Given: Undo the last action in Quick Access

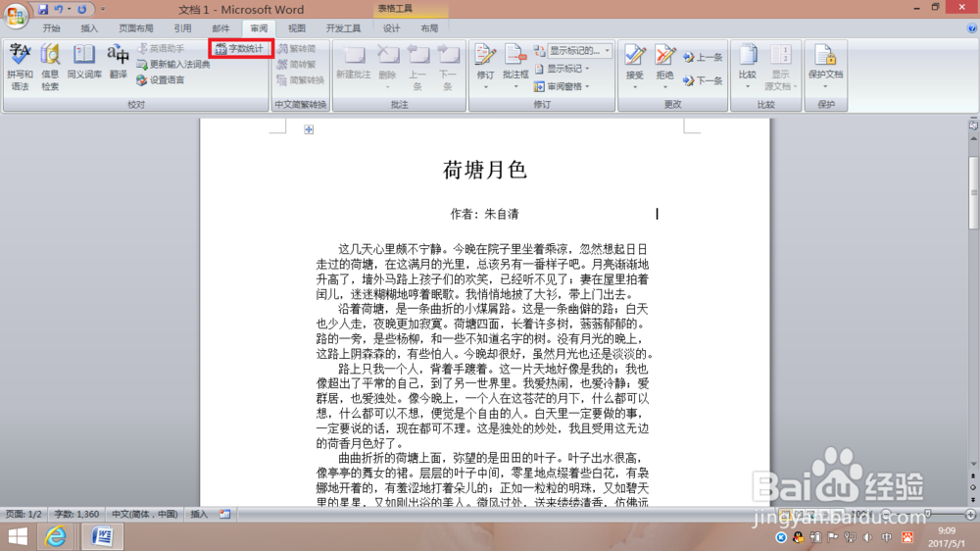Looking at the screenshot, I should [58, 9].
